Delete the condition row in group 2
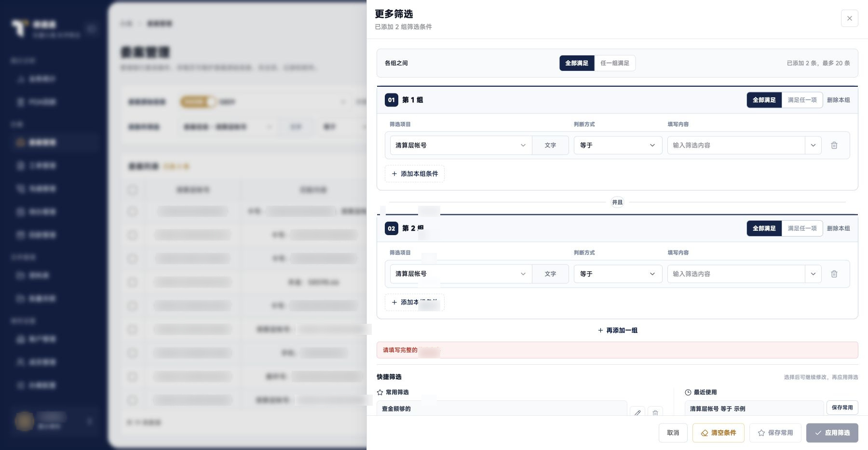The width and height of the screenshot is (868, 450). click(x=834, y=274)
